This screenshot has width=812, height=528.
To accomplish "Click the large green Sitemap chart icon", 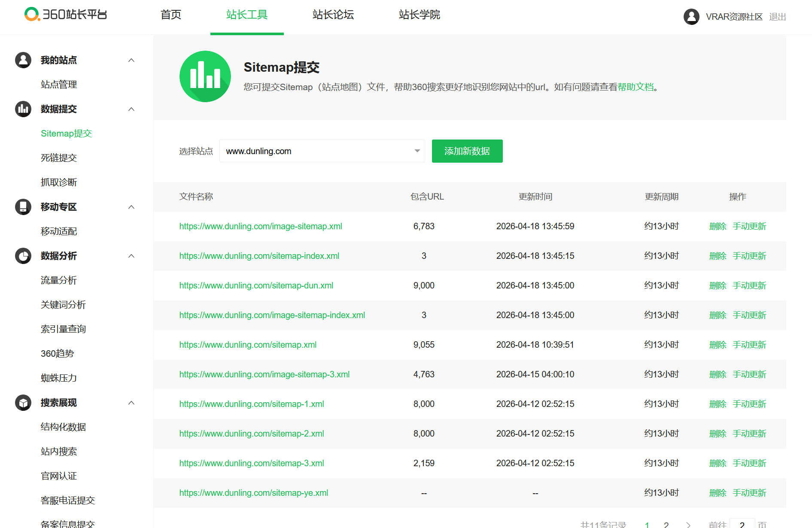I will pyautogui.click(x=205, y=76).
